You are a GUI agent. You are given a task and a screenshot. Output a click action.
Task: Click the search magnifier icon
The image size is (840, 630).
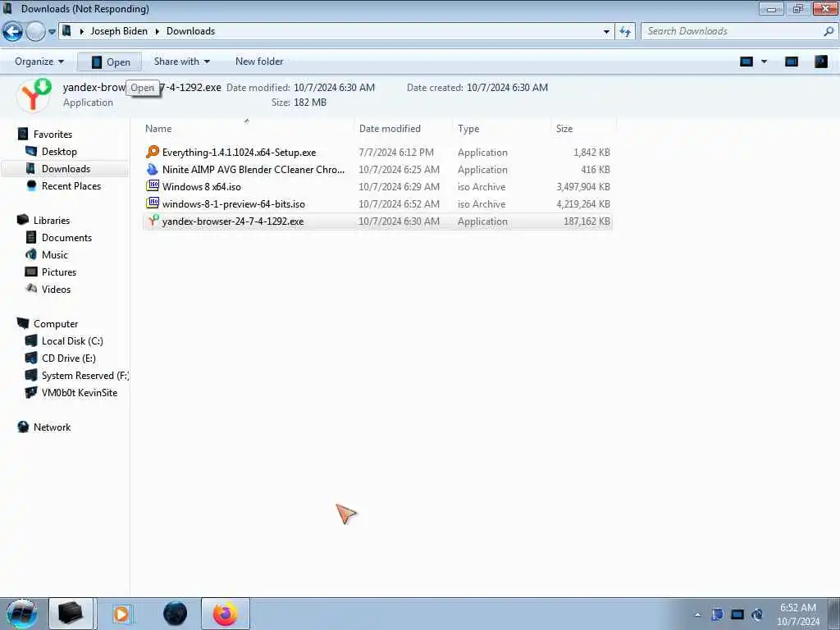(x=829, y=31)
